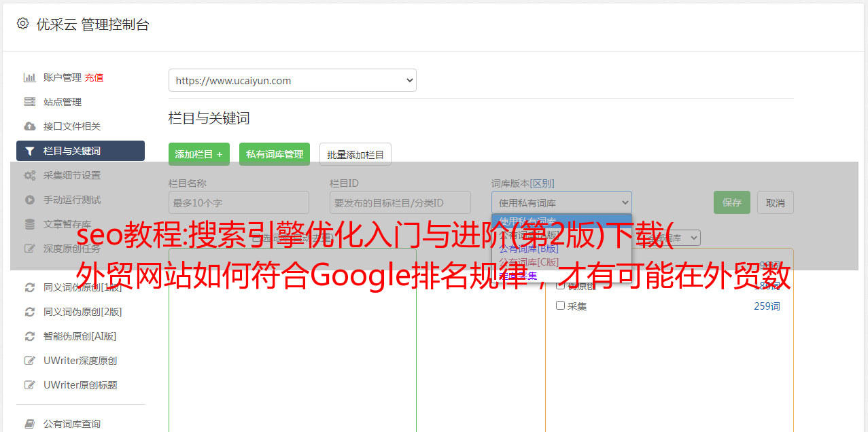Viewport: 868px width, 432px height.
Task: Click the refresh icon for 智能伪原创[AI版]
Action: point(29,336)
